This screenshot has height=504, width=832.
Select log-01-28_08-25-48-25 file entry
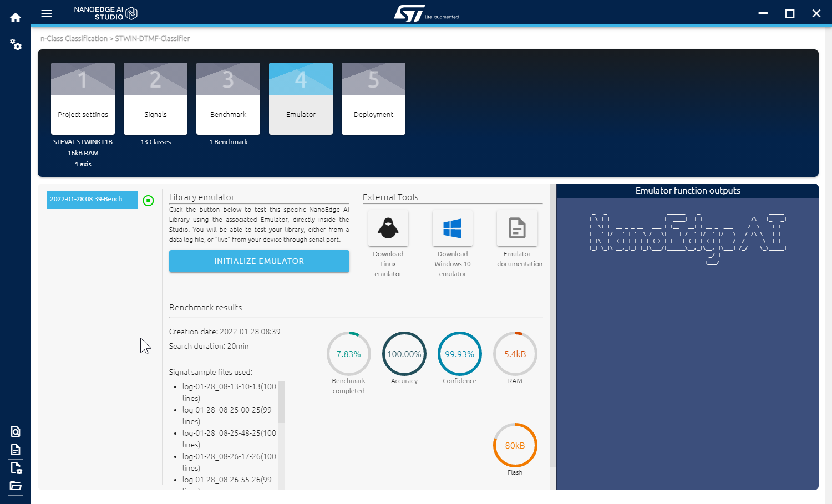coord(229,439)
